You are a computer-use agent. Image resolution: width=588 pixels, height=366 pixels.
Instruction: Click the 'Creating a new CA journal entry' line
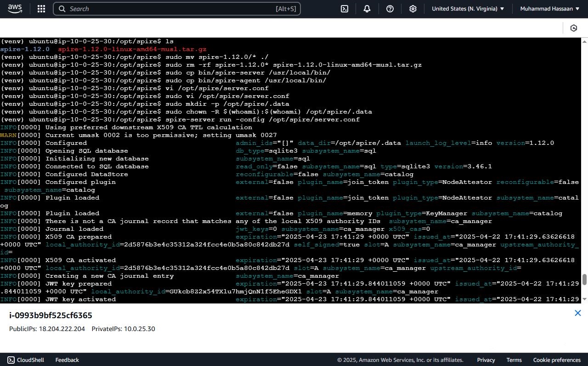tap(170, 276)
